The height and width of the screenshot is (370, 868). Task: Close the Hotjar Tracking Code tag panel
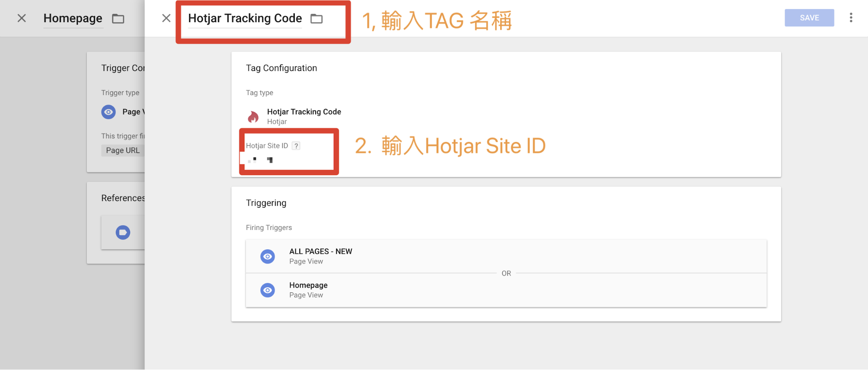coord(166,18)
